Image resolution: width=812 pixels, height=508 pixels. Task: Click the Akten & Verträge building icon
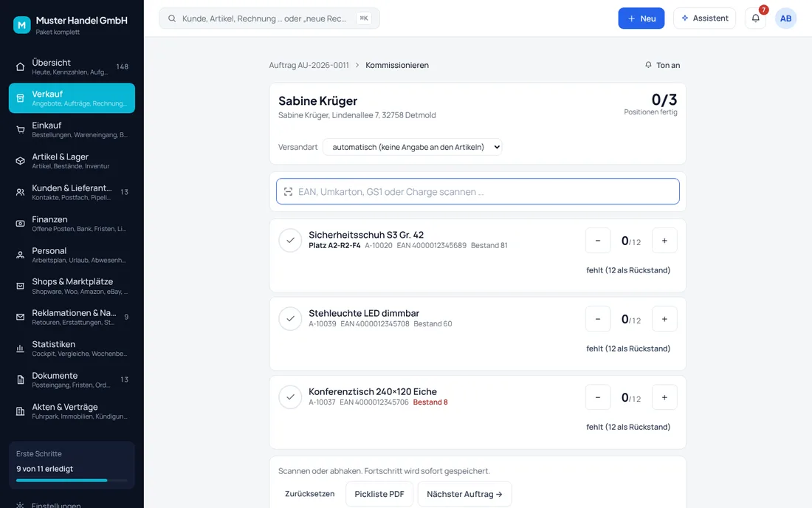(20, 411)
